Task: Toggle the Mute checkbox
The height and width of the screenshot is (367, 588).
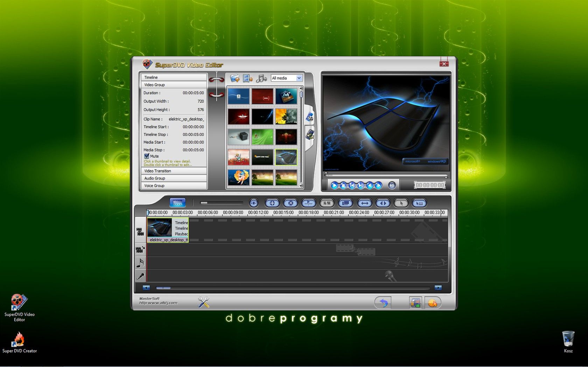Action: [x=147, y=156]
